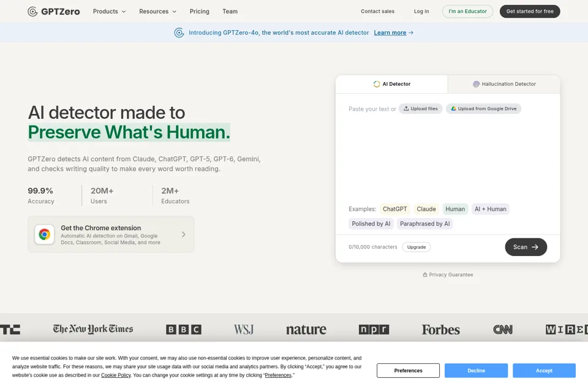
Task: Click Contact sales
Action: coord(378,11)
